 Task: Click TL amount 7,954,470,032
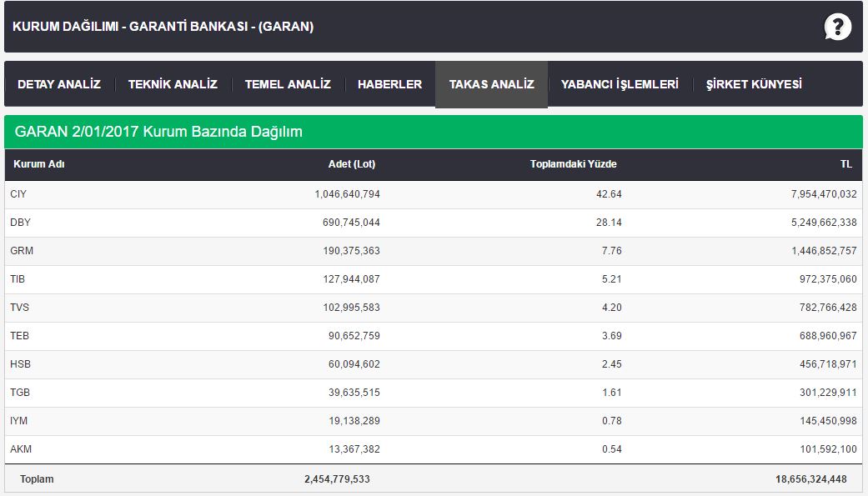[824, 194]
